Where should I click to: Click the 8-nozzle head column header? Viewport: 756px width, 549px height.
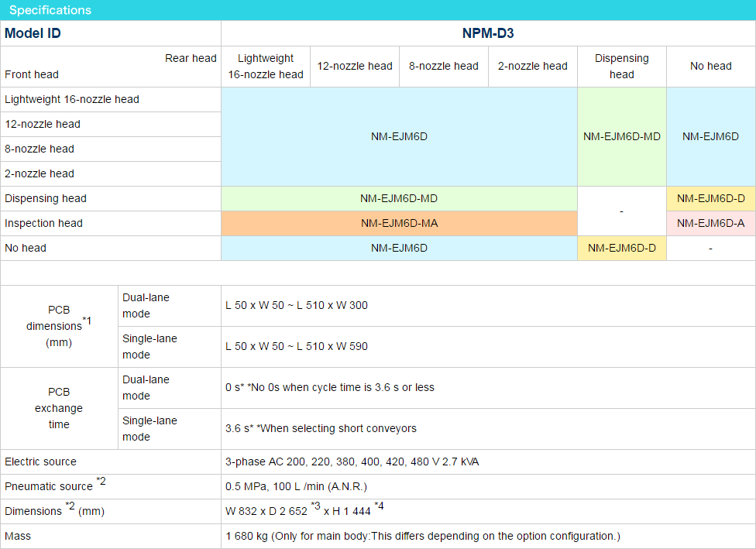pyautogui.click(x=444, y=66)
